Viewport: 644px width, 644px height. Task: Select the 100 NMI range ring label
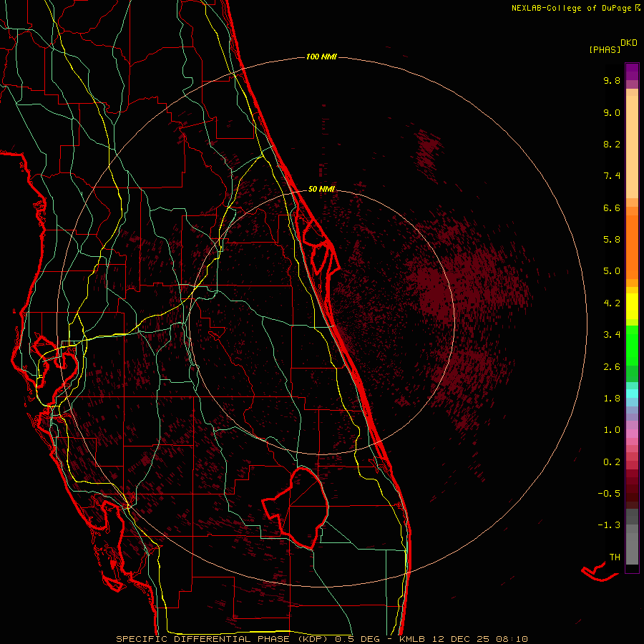(x=321, y=57)
